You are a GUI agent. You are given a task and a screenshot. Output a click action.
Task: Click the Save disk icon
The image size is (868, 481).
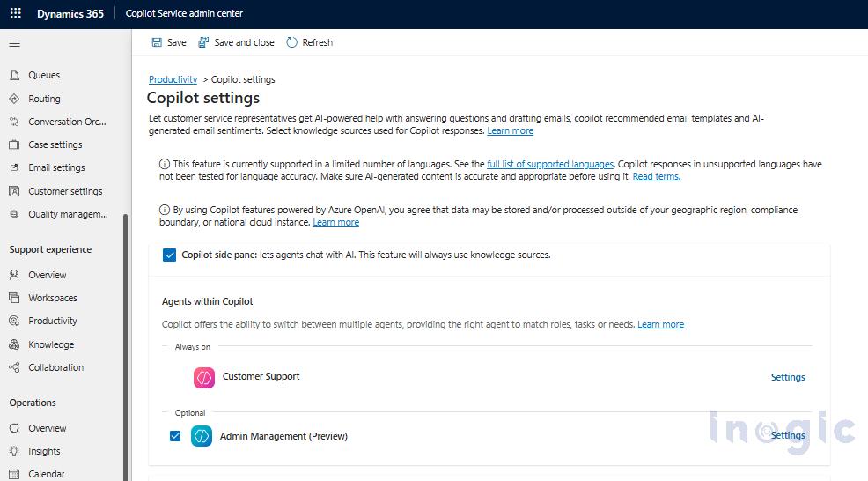tap(157, 42)
